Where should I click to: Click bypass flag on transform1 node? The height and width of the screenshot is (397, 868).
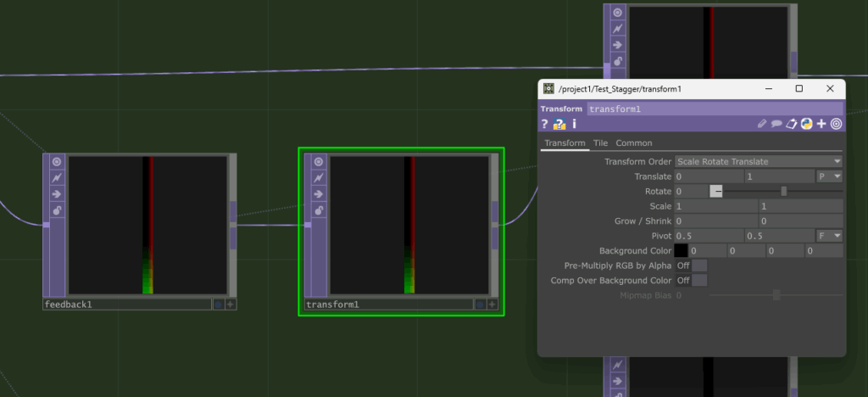point(319,177)
